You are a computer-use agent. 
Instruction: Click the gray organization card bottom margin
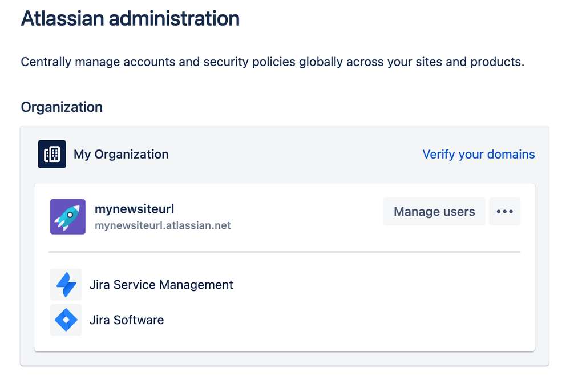click(x=284, y=359)
